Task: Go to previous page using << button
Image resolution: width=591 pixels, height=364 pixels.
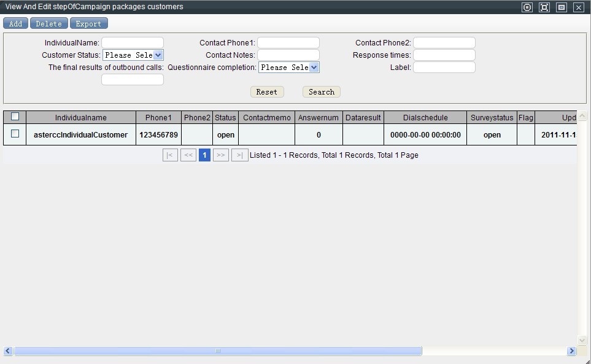Action: pyautogui.click(x=188, y=155)
